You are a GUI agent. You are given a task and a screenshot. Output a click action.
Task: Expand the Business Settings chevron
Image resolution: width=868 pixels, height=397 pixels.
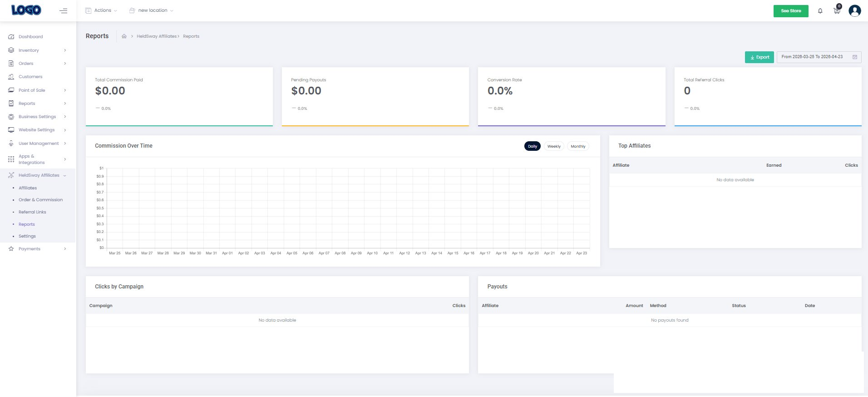pyautogui.click(x=65, y=117)
